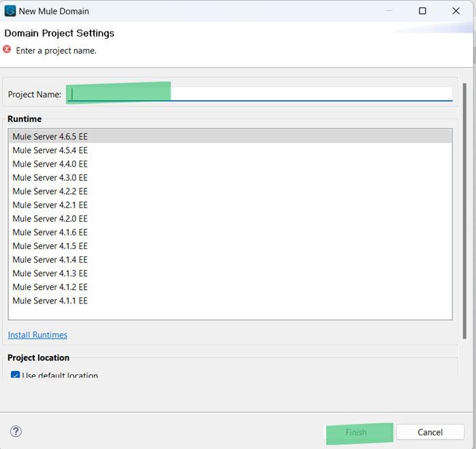Choose Mule Server 4.1.1 EE
The width and height of the screenshot is (476, 449).
pos(50,301)
